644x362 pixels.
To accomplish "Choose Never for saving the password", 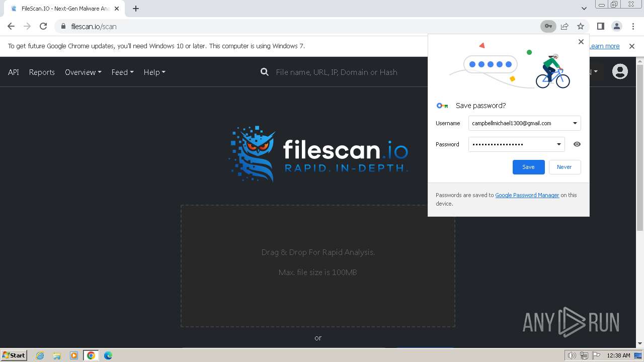I will click(564, 167).
